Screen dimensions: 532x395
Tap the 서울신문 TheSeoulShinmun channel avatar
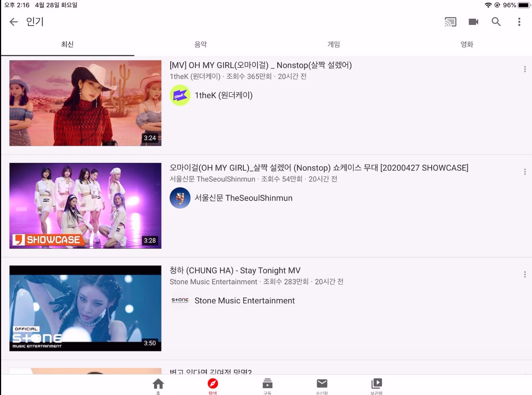pos(180,198)
